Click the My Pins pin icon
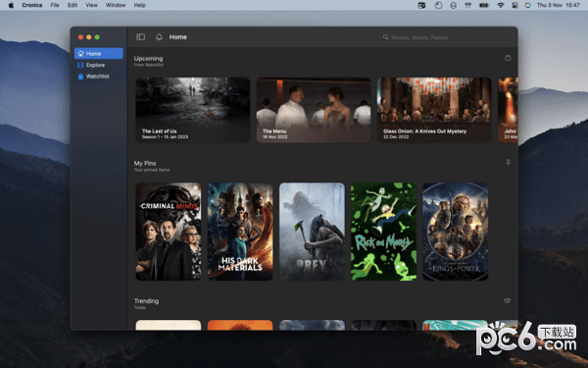 pyautogui.click(x=508, y=162)
